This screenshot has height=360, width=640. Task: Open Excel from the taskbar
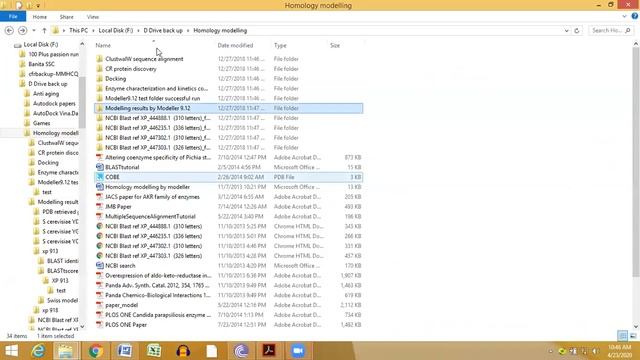pos(154,351)
